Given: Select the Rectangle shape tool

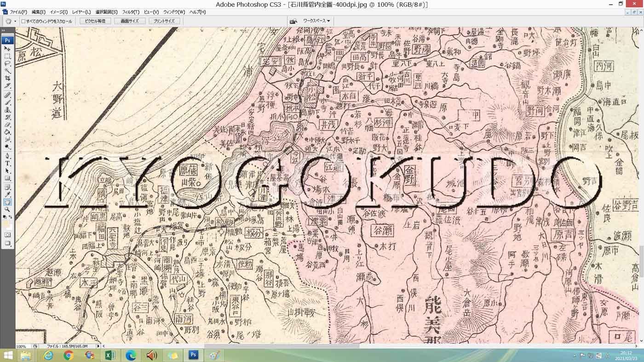Looking at the screenshot, I should [x=7, y=178].
